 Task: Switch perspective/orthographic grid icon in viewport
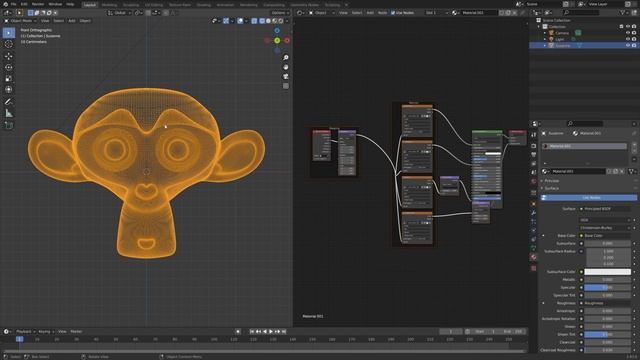286,86
